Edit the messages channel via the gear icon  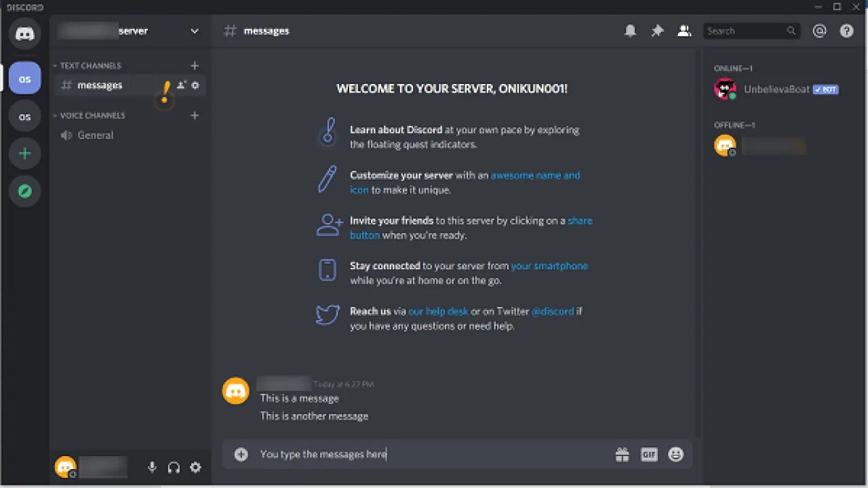pos(195,85)
